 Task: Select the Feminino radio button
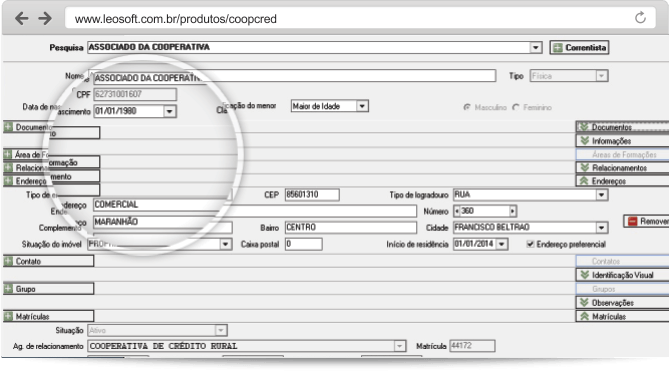pos(516,107)
